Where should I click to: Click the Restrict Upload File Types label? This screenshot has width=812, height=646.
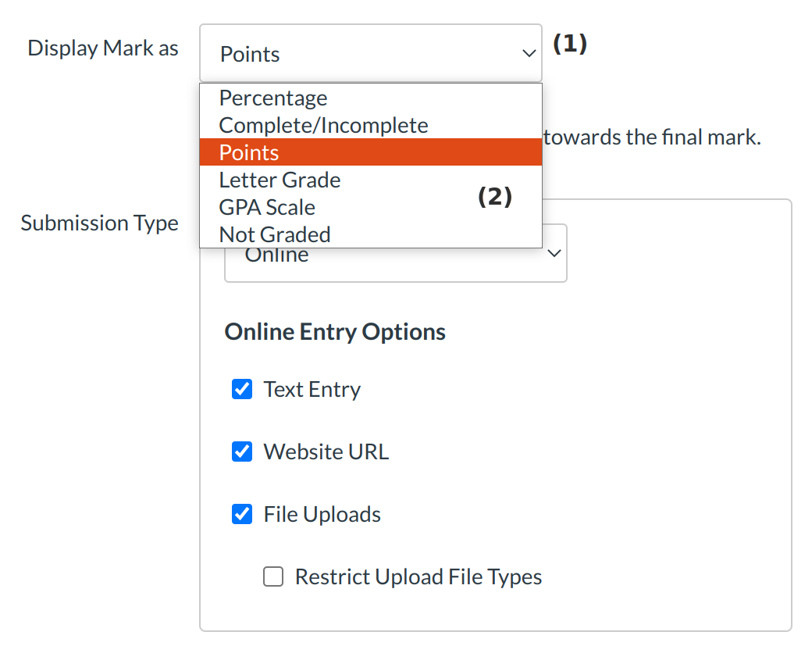click(x=418, y=576)
